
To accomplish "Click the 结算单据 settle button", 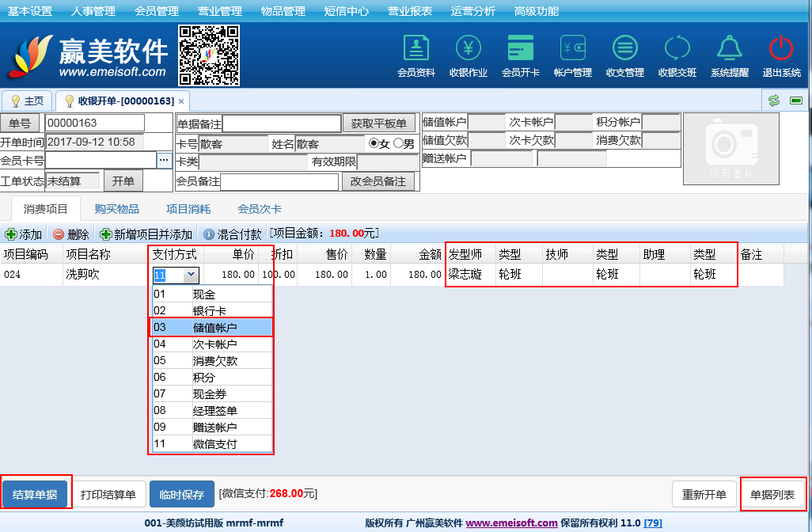I will 35,495.
